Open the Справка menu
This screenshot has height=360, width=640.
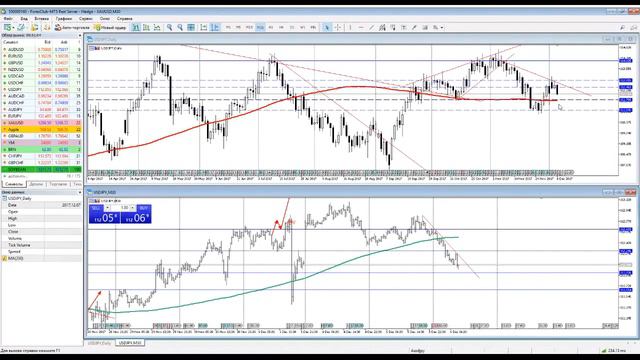(x=124, y=18)
